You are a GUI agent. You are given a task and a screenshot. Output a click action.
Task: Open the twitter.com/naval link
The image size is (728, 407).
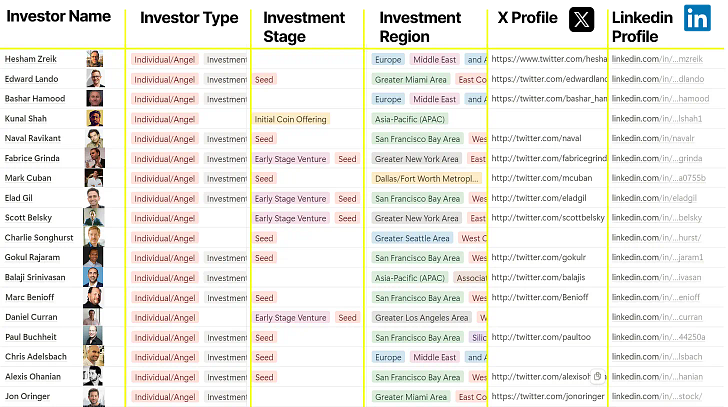point(536,138)
